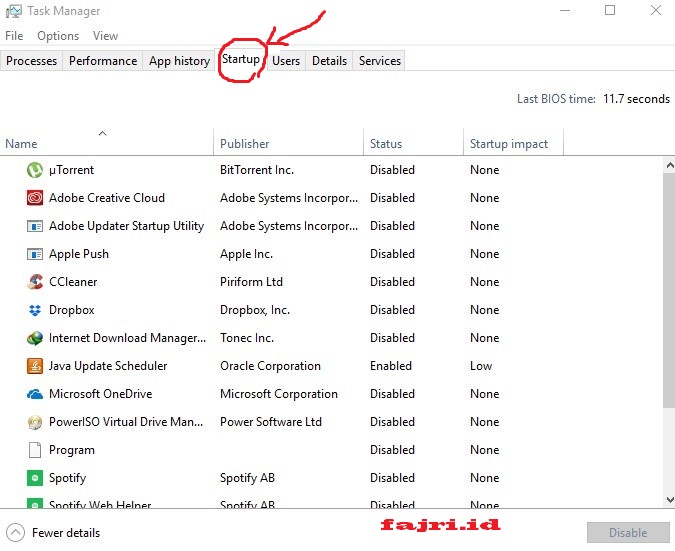The width and height of the screenshot is (675, 551).
Task: Select the Dropbox entry name
Action: 71,310
